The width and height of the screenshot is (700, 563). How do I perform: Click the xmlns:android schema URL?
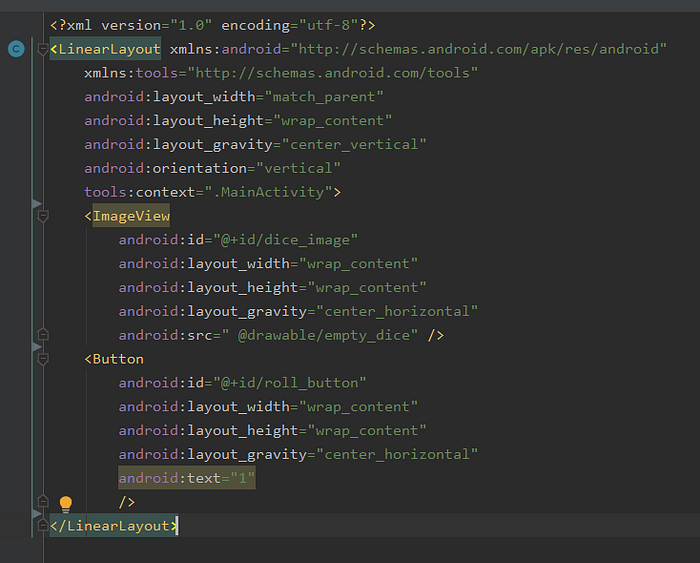(x=479, y=49)
